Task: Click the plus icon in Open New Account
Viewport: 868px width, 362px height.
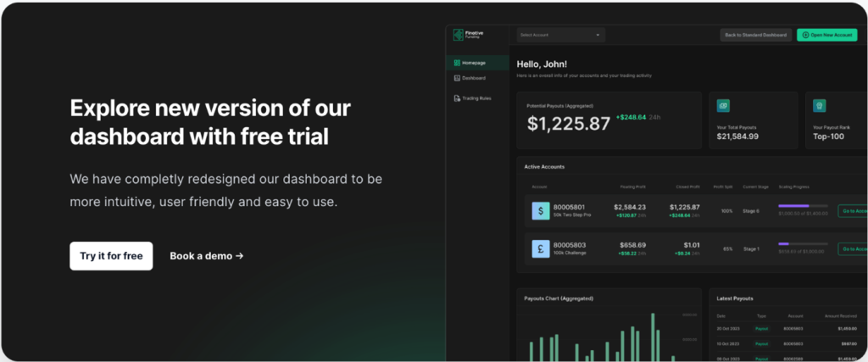Action: tap(805, 35)
